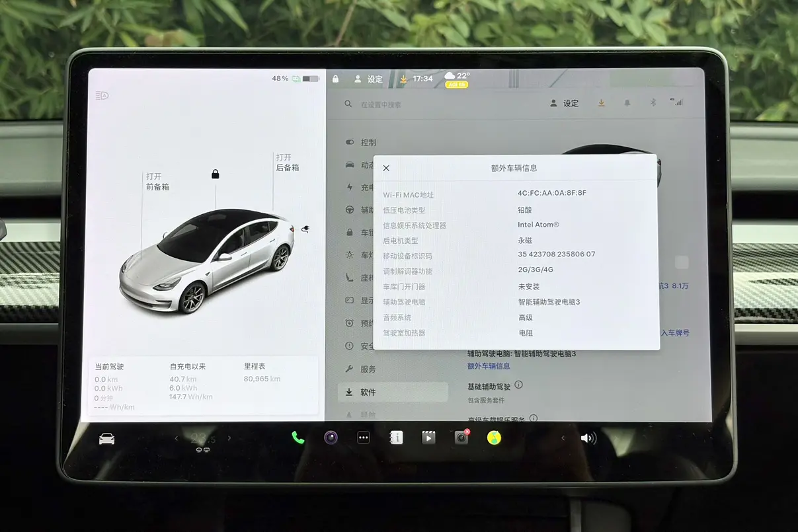Select 服务 in the settings sidebar
The image size is (798, 532).
tap(368, 369)
